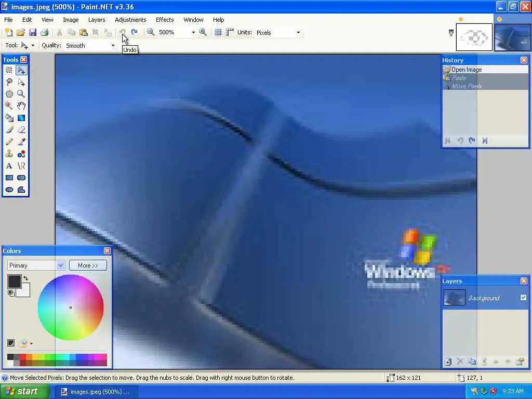
Task: Select the Clone Stamp tool
Action: click(9, 154)
